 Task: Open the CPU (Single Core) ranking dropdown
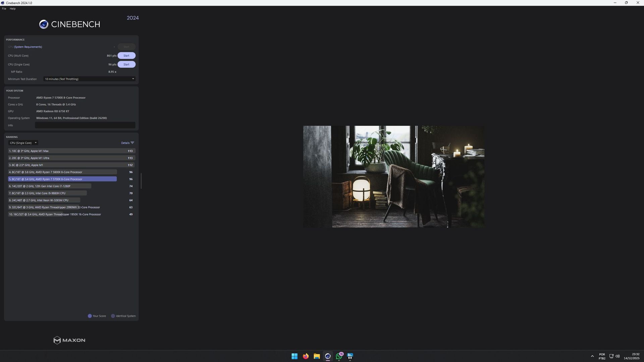[23, 143]
